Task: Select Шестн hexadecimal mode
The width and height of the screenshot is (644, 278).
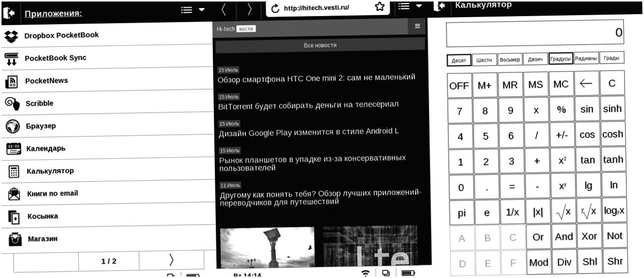Action: [x=484, y=59]
